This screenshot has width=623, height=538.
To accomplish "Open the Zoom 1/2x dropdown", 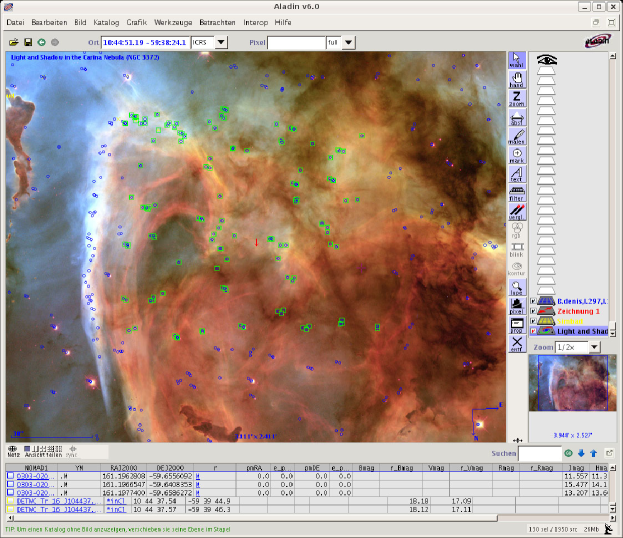I will coord(593,347).
